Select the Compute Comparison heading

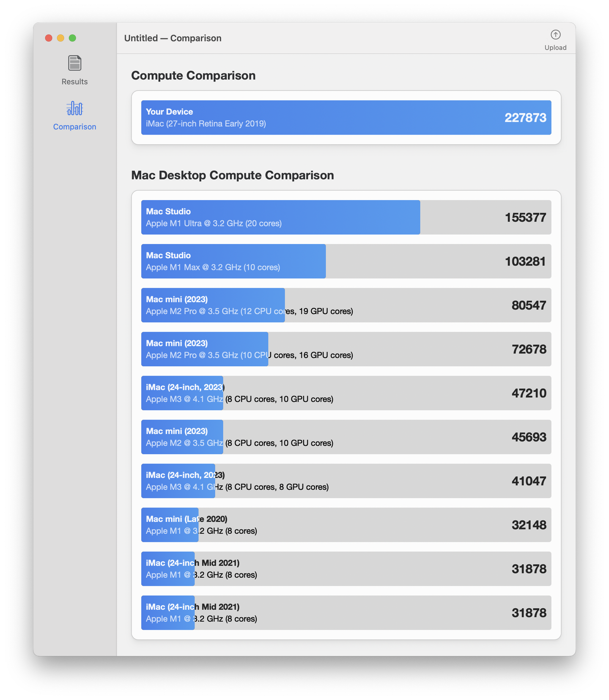pos(193,75)
